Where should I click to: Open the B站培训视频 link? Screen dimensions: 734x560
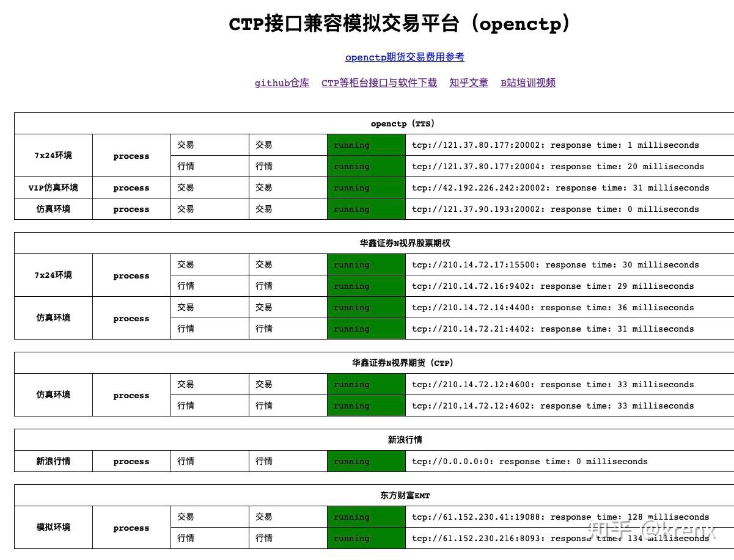tap(527, 83)
